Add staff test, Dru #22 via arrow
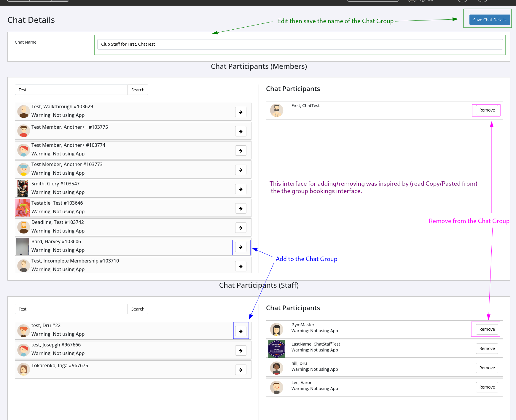The width and height of the screenshot is (516, 420). pos(241,331)
